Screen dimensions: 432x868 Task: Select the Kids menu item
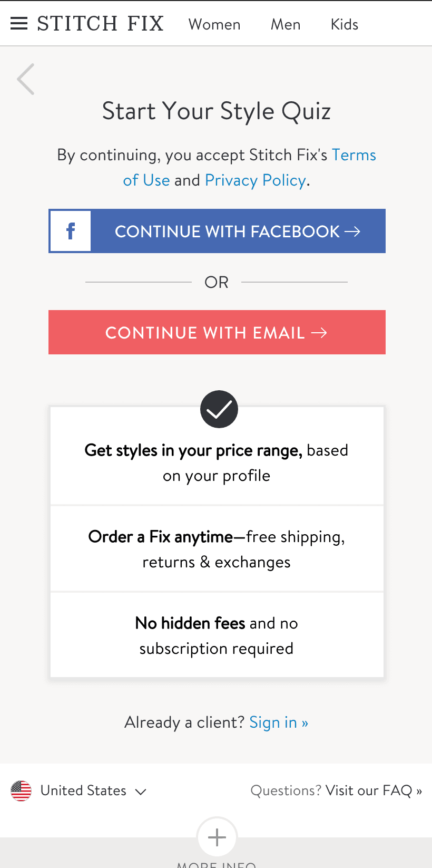(345, 24)
